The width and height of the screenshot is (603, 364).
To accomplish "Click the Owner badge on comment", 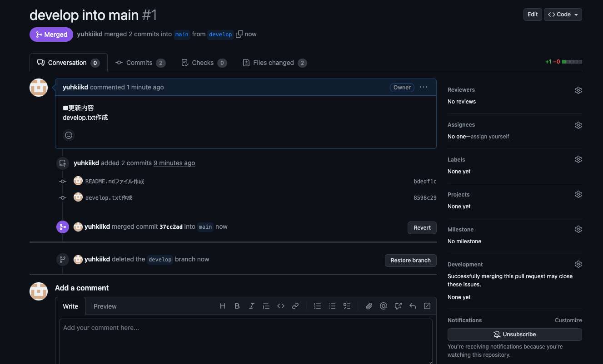I will tap(402, 88).
